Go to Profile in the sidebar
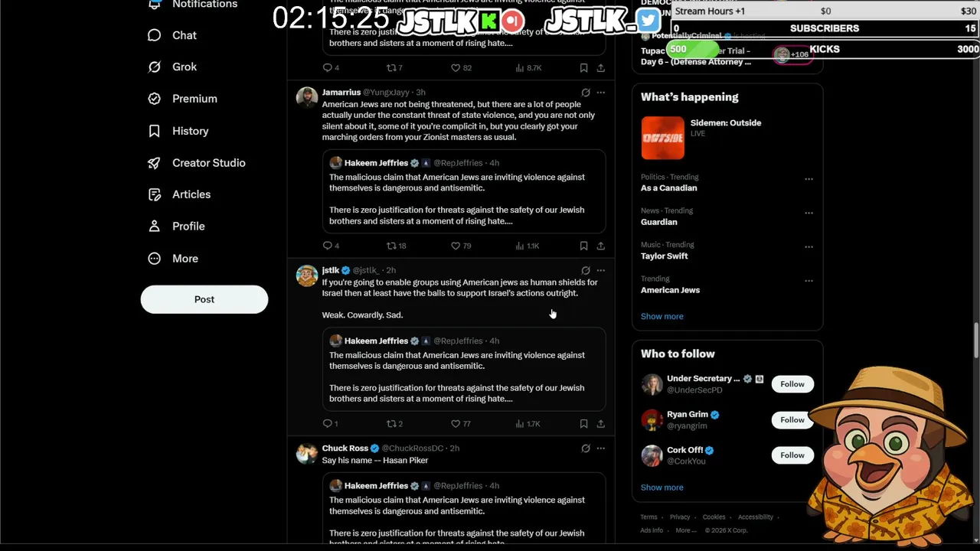Viewport: 980px width, 551px height. (176, 227)
